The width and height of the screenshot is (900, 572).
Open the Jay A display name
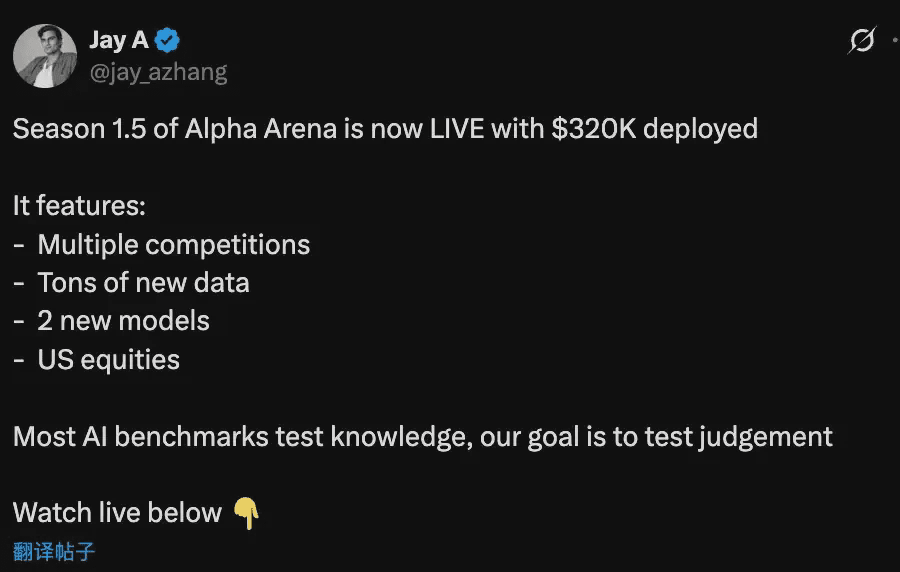[119, 41]
